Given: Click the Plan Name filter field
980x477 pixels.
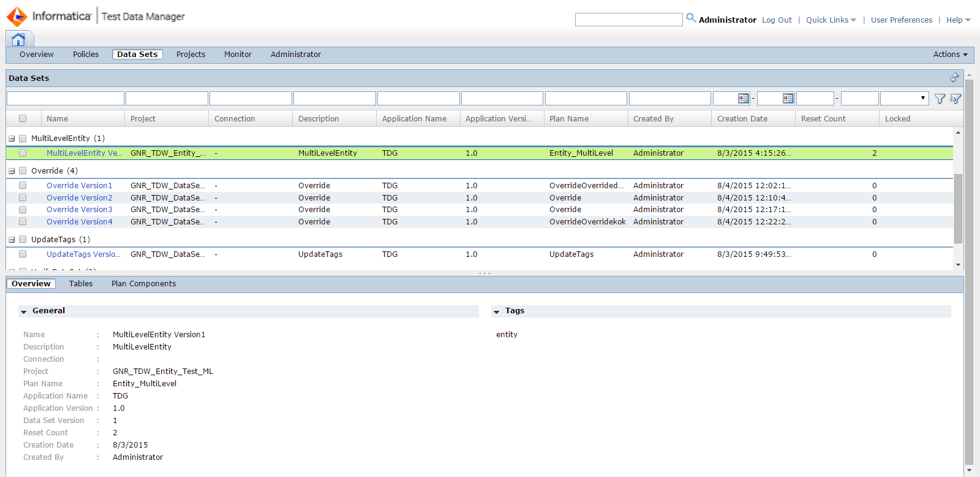Looking at the screenshot, I should point(586,99).
